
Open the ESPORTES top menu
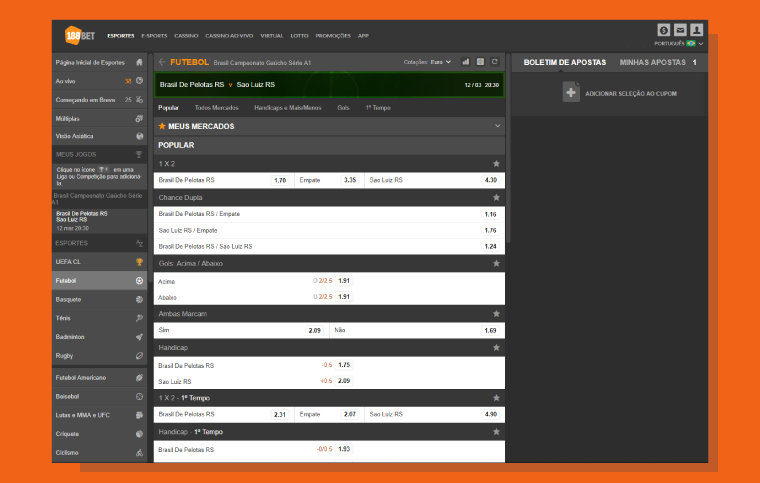(x=121, y=36)
